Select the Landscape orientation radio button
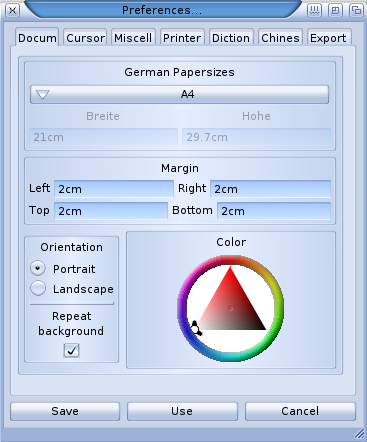The width and height of the screenshot is (367, 442). point(38,288)
